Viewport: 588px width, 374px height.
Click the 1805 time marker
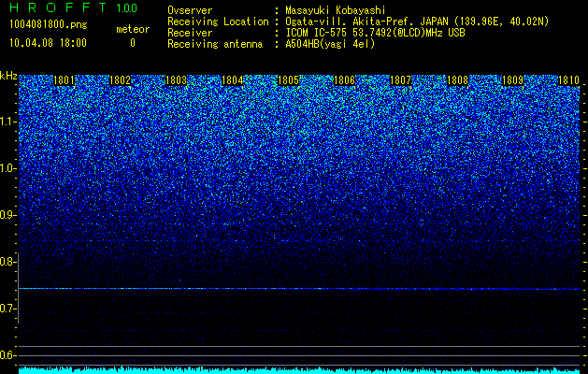click(288, 80)
